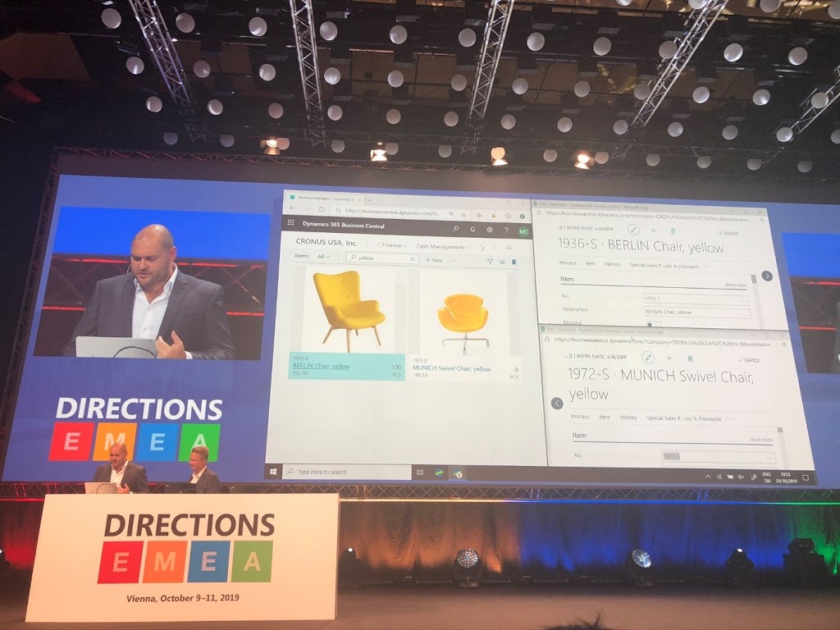The image size is (840, 630).
Task: Open more actions ellipsis beside New
Action: 454,260
